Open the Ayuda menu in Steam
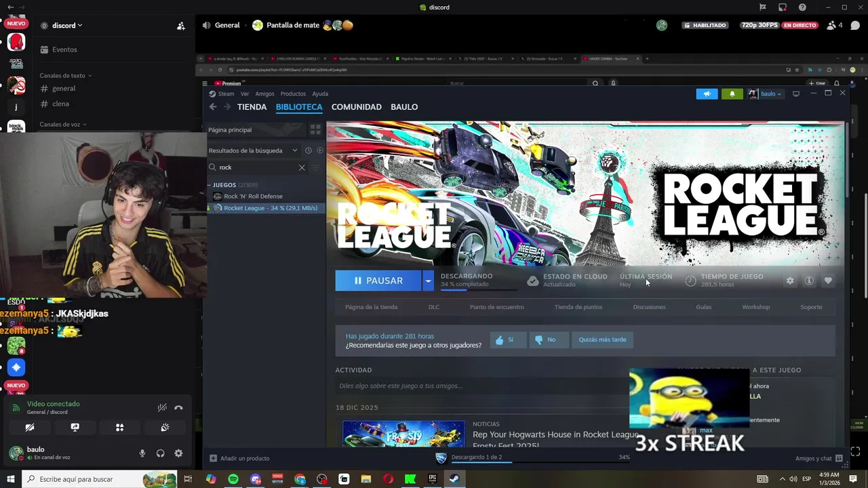 tap(320, 94)
